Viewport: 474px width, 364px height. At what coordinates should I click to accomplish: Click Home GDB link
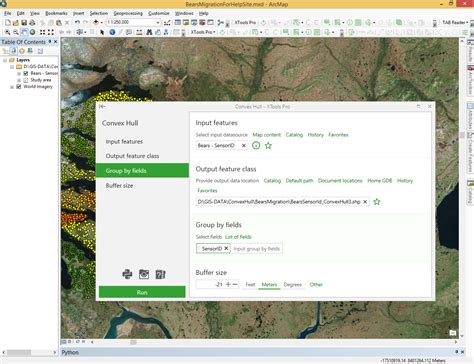[x=380, y=181]
